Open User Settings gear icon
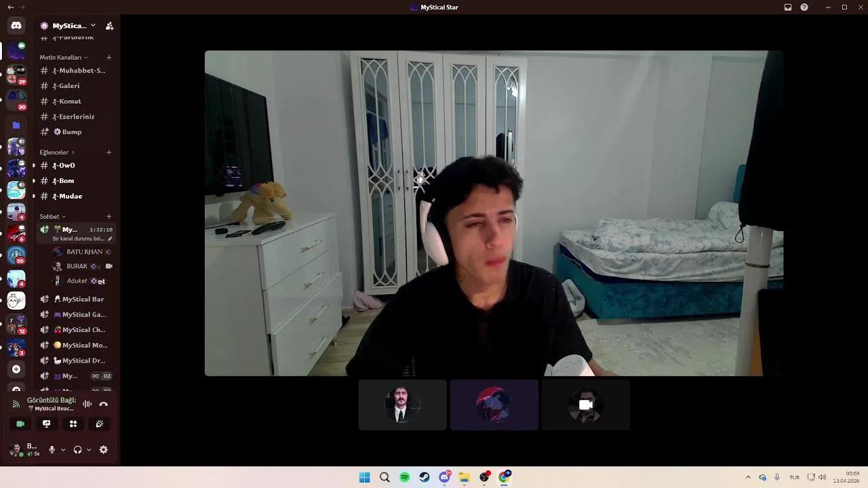 click(104, 449)
